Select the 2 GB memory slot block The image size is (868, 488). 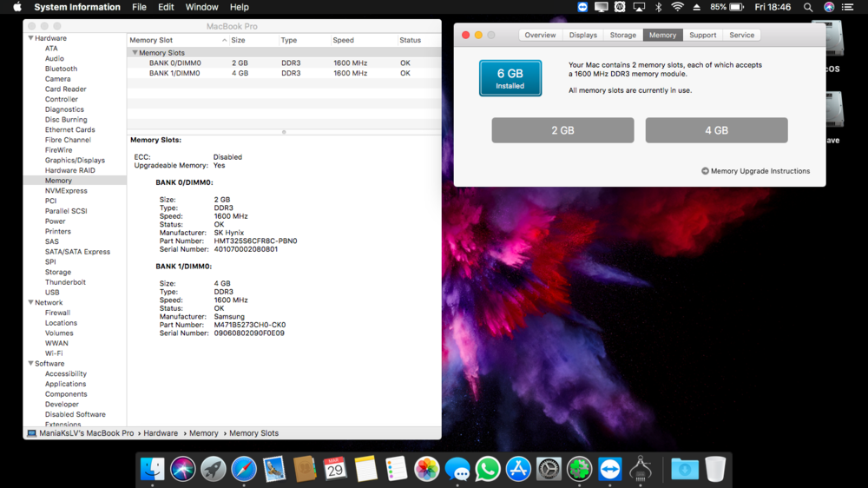562,130
